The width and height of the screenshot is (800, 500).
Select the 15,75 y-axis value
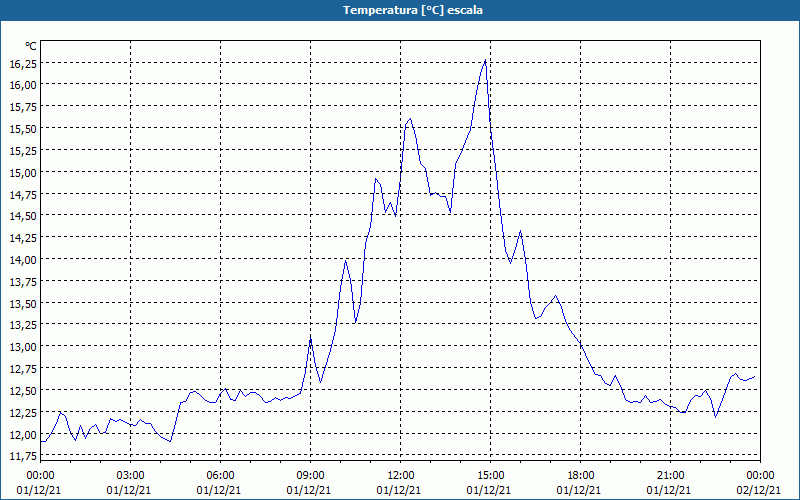[23, 107]
